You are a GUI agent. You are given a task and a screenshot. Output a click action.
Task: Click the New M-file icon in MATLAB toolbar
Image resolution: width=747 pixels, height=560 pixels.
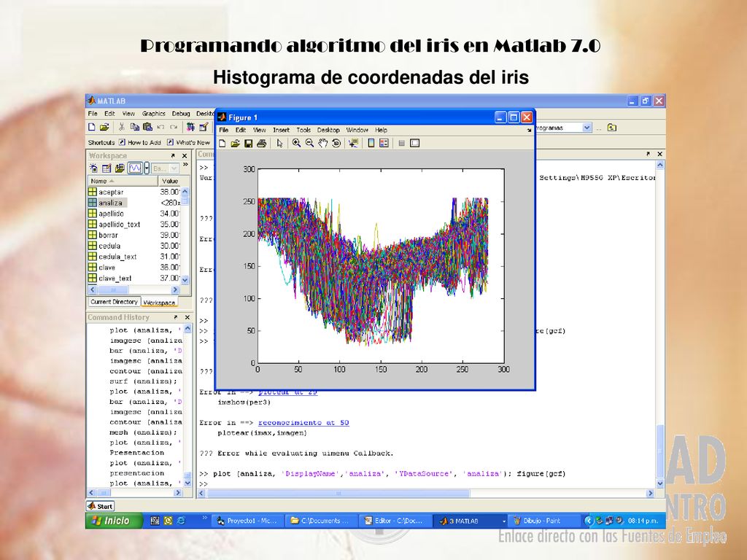(x=92, y=127)
